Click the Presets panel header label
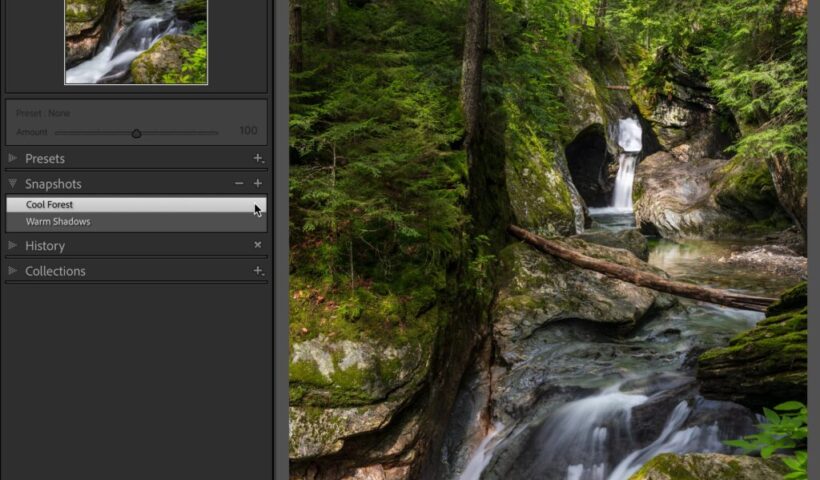Viewport: 820px width, 480px height. 45,159
